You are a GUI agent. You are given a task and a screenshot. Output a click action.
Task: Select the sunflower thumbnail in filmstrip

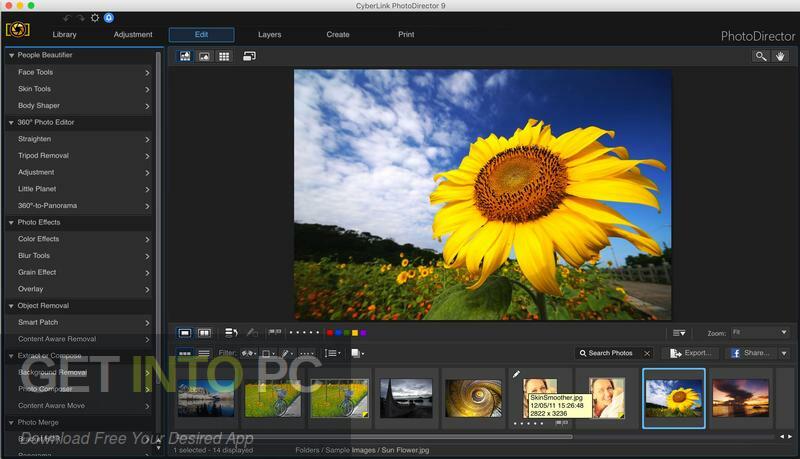pyautogui.click(x=673, y=398)
